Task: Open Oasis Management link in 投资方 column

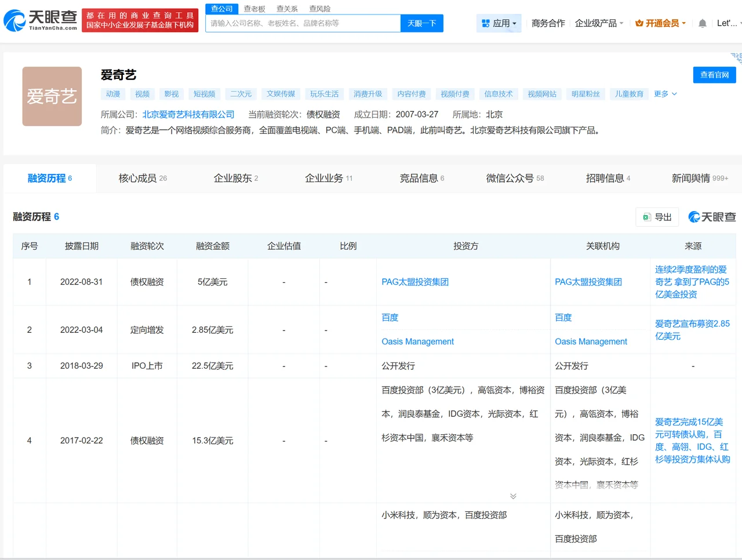Action: [417, 342]
